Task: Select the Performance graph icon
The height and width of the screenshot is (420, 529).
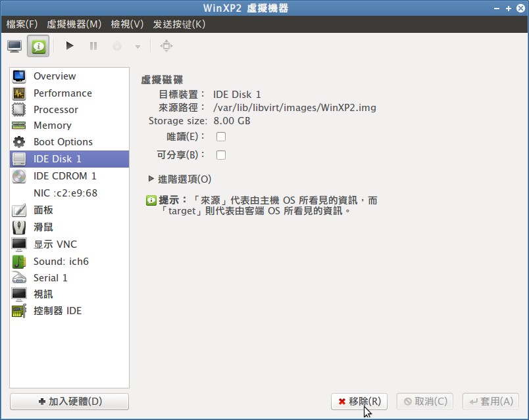Action: point(19,93)
